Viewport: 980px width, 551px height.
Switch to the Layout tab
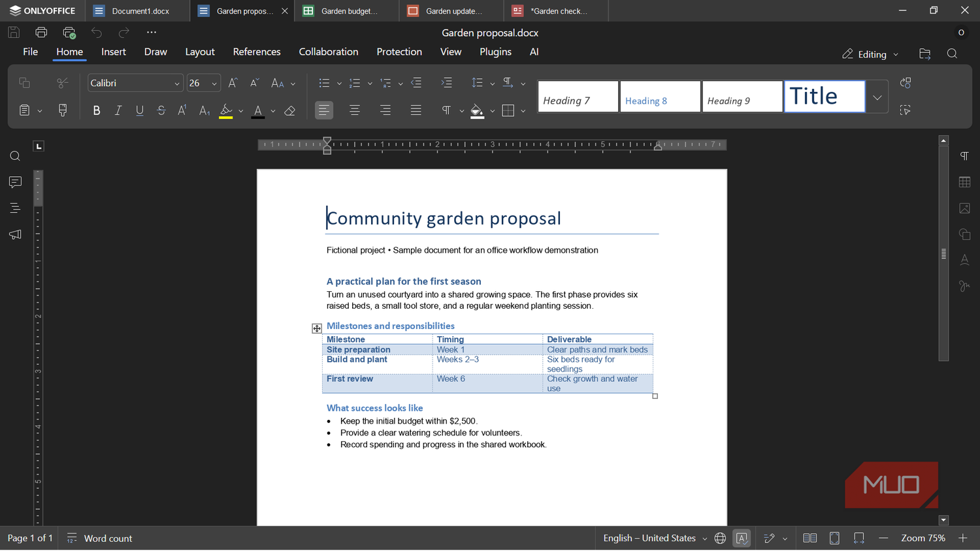click(x=200, y=52)
